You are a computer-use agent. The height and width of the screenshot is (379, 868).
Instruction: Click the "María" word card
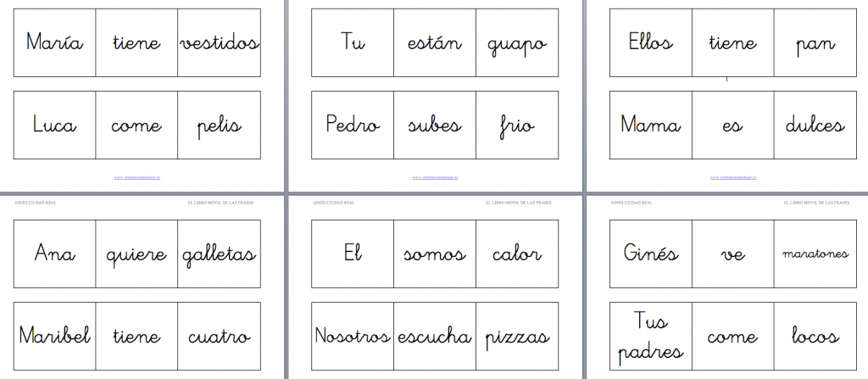click(x=54, y=43)
